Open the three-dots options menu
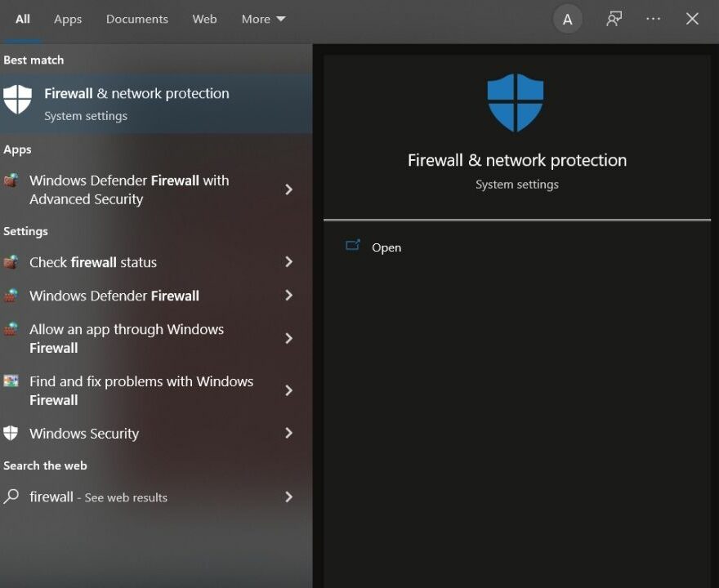This screenshot has height=588, width=719. tap(653, 19)
